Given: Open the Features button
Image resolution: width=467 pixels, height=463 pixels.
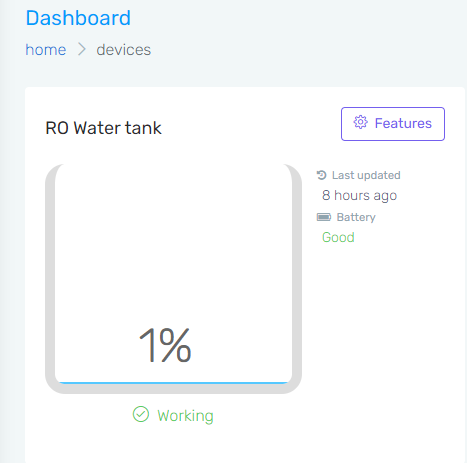Looking at the screenshot, I should pyautogui.click(x=393, y=124).
